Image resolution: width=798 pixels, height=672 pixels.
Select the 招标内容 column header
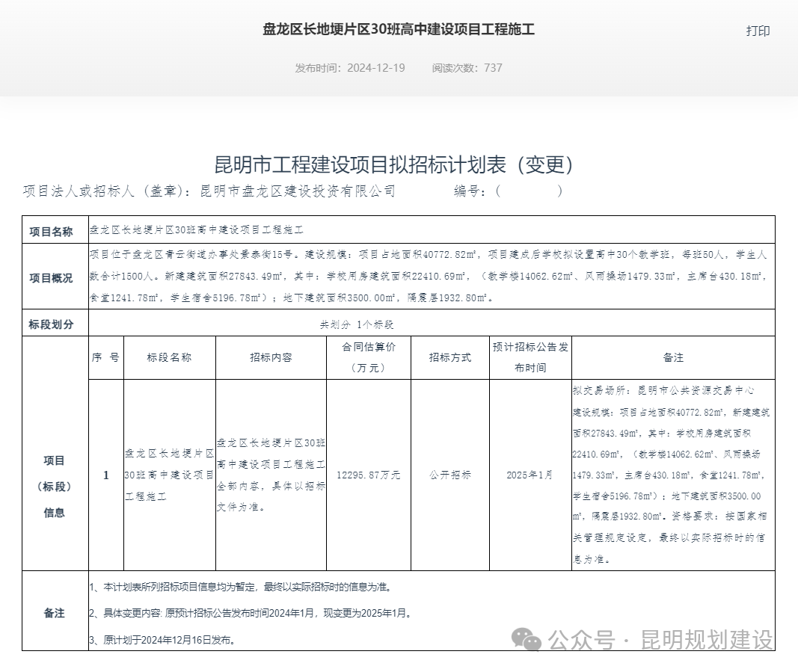pyautogui.click(x=271, y=357)
